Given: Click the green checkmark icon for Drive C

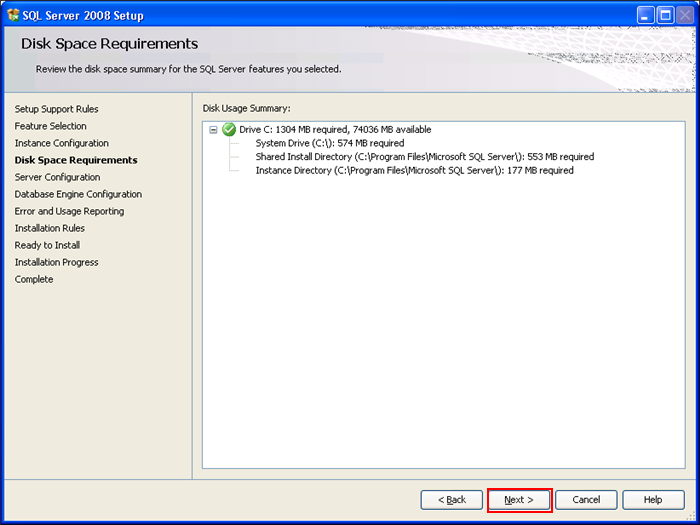Looking at the screenshot, I should pyautogui.click(x=229, y=129).
